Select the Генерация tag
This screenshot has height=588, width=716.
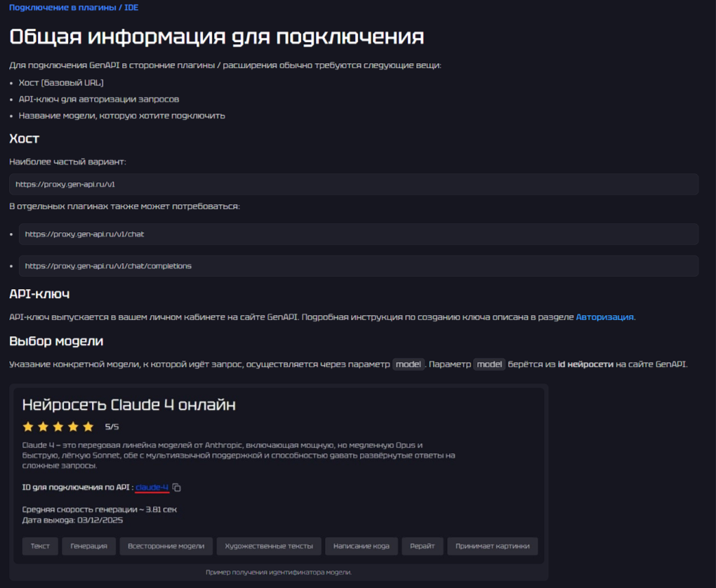click(88, 546)
